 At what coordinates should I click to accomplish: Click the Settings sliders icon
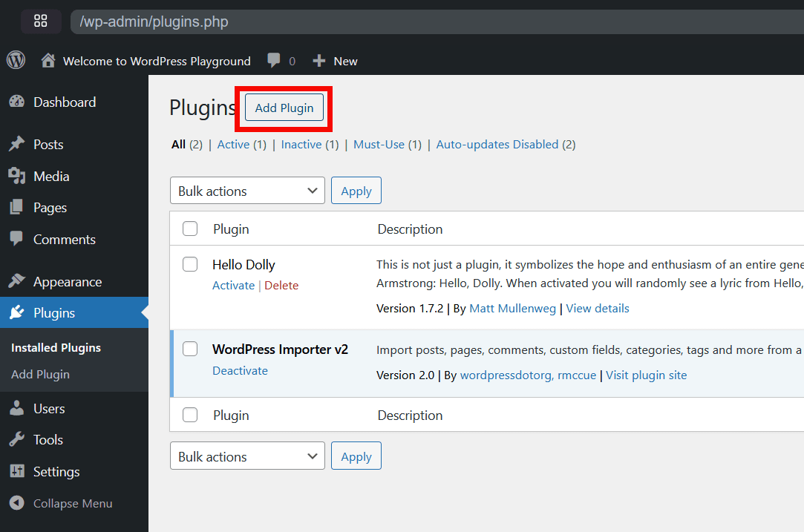16,472
